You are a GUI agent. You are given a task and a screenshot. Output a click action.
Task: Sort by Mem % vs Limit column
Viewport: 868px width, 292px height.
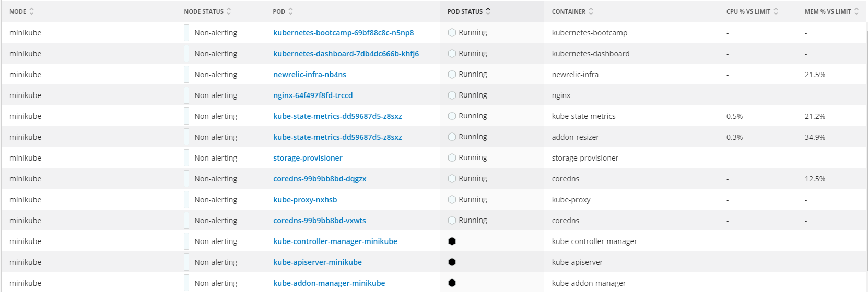coord(831,11)
